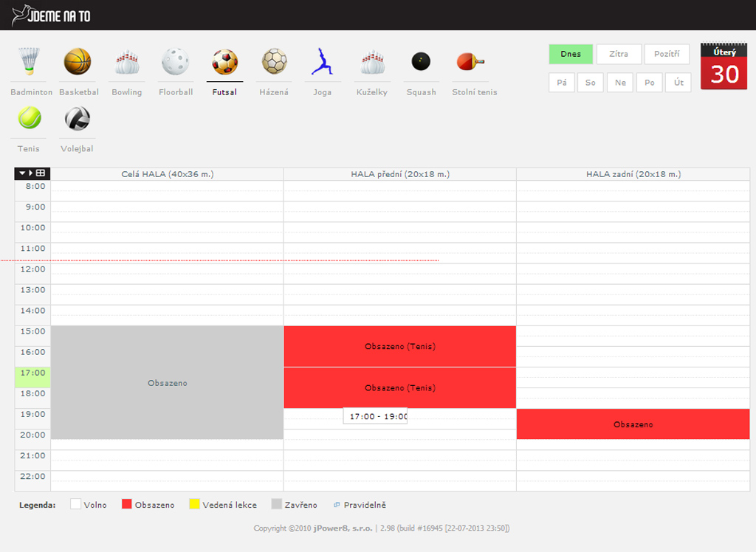This screenshot has width=756, height=552.
Task: Click the grid view icon in table corner
Action: click(41, 173)
